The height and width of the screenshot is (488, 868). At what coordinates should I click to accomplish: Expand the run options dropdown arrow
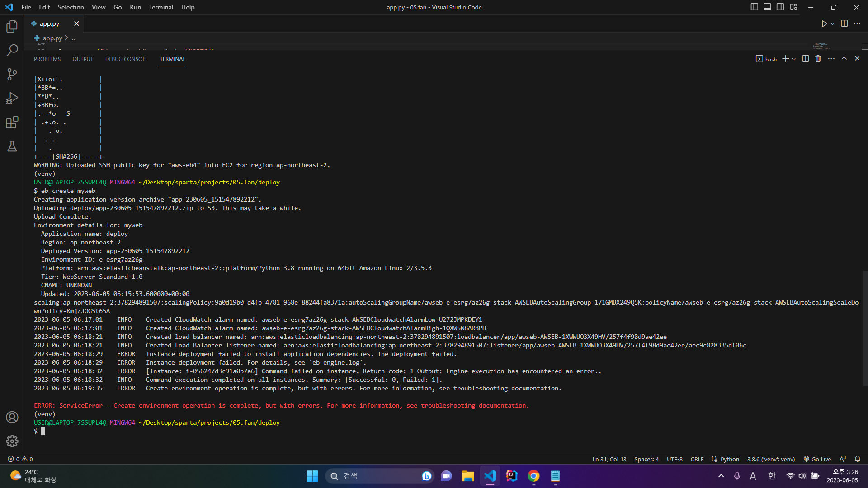pyautogui.click(x=833, y=23)
